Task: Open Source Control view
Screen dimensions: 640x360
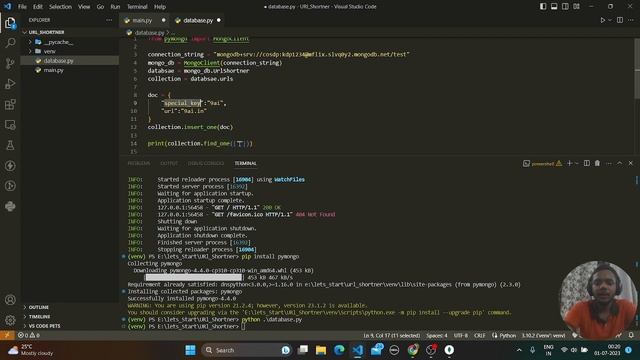Action: pyautogui.click(x=10, y=63)
